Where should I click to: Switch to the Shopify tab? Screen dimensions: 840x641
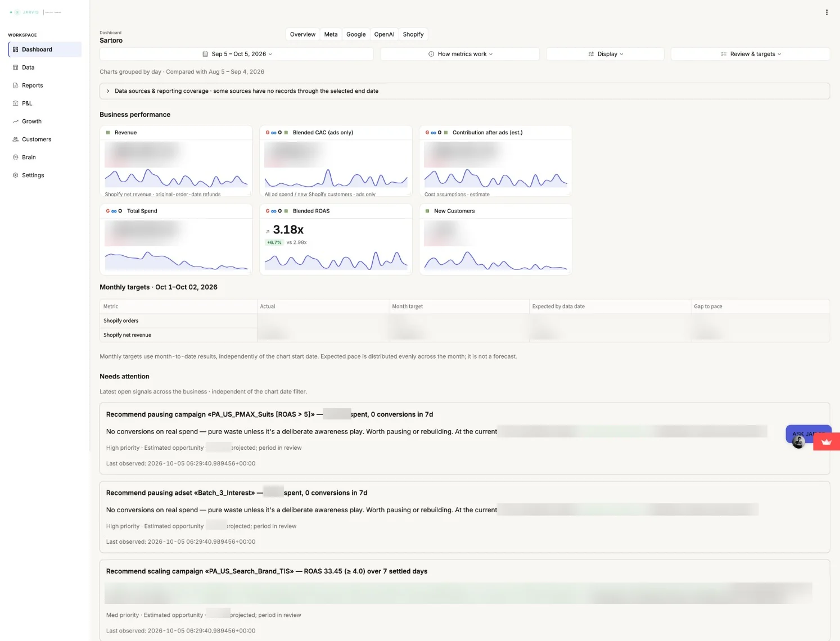(x=413, y=34)
